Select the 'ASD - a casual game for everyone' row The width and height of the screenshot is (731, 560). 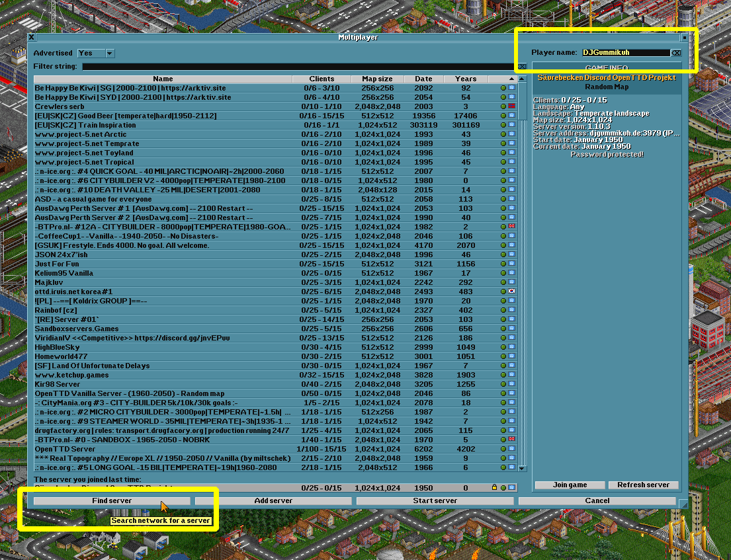click(275, 199)
